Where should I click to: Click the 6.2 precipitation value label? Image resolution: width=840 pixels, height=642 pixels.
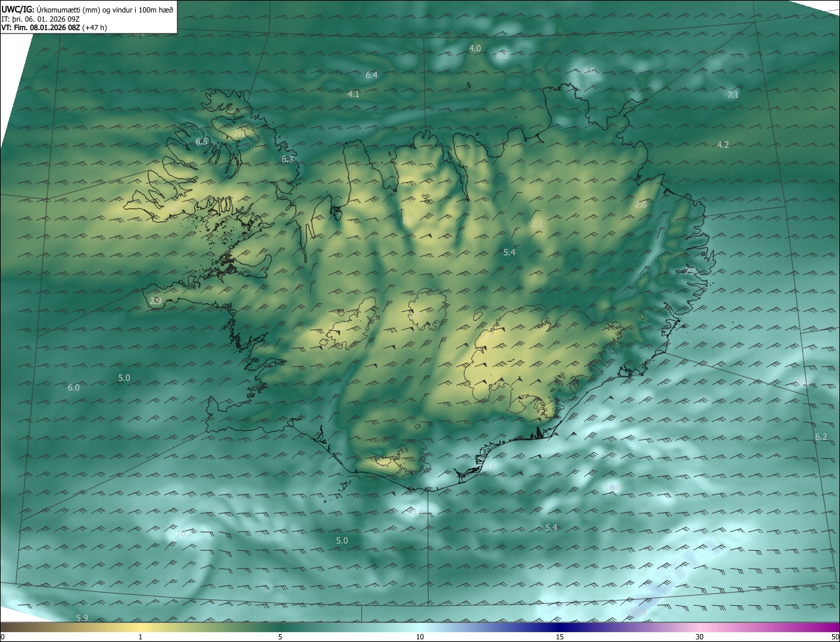[x=821, y=437]
